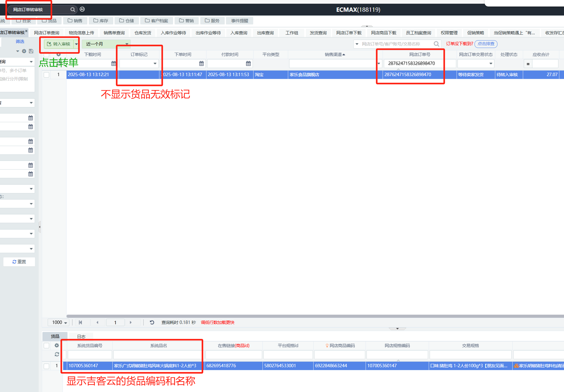Click the horizontal scrollbar of order grid
564x392 pixels.
pyautogui.click(x=315, y=316)
